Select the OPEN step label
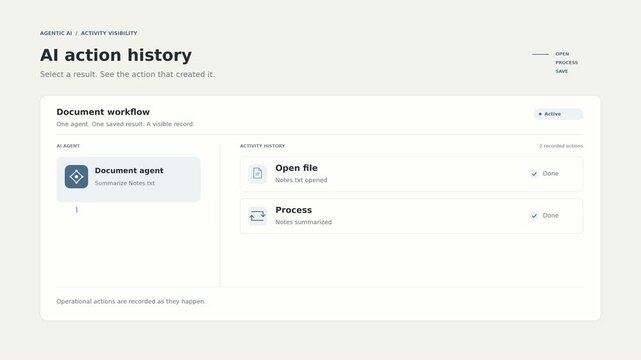 (562, 54)
